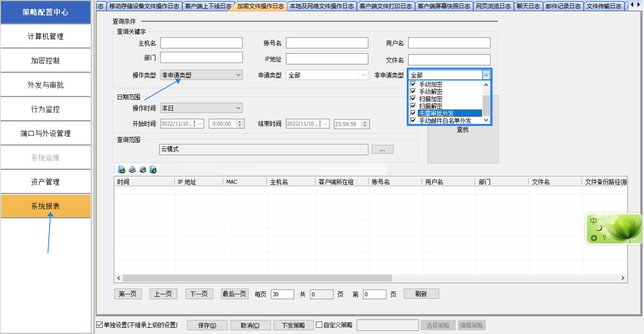Switch to the 客户端文件打印日志 tab
This screenshot has width=644, height=334.
click(x=386, y=6)
